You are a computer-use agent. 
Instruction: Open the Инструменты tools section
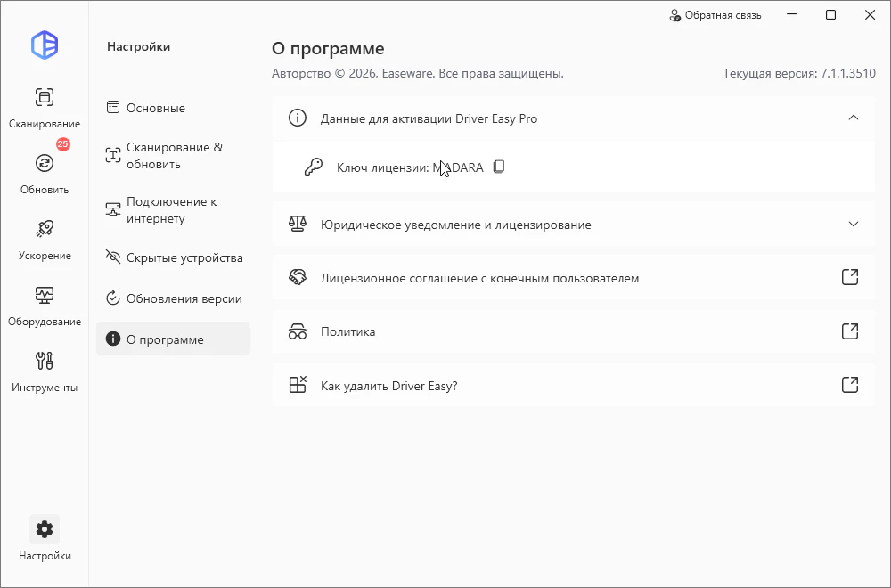point(45,370)
